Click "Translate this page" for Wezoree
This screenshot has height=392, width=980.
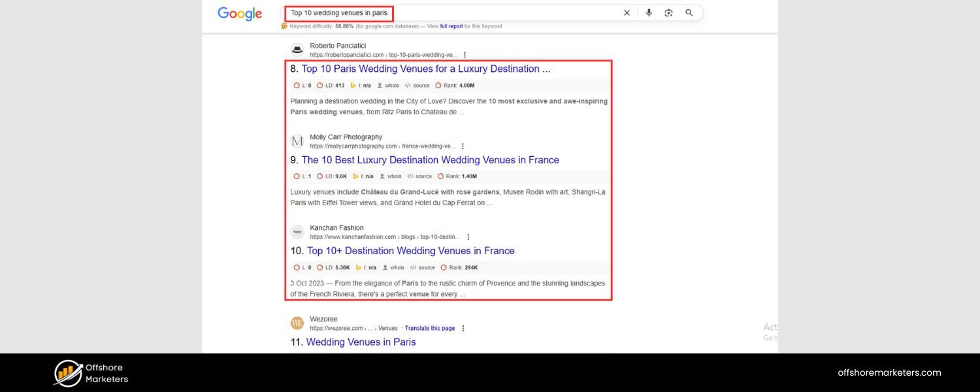click(429, 329)
